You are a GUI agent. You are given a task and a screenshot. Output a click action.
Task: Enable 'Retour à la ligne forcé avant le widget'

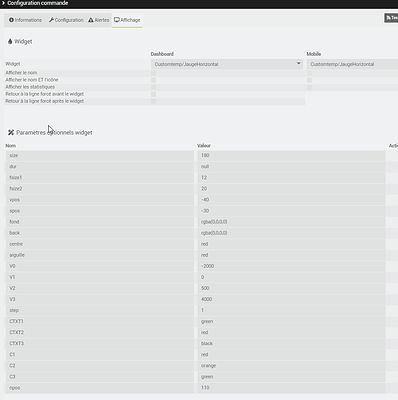pyautogui.click(x=153, y=94)
